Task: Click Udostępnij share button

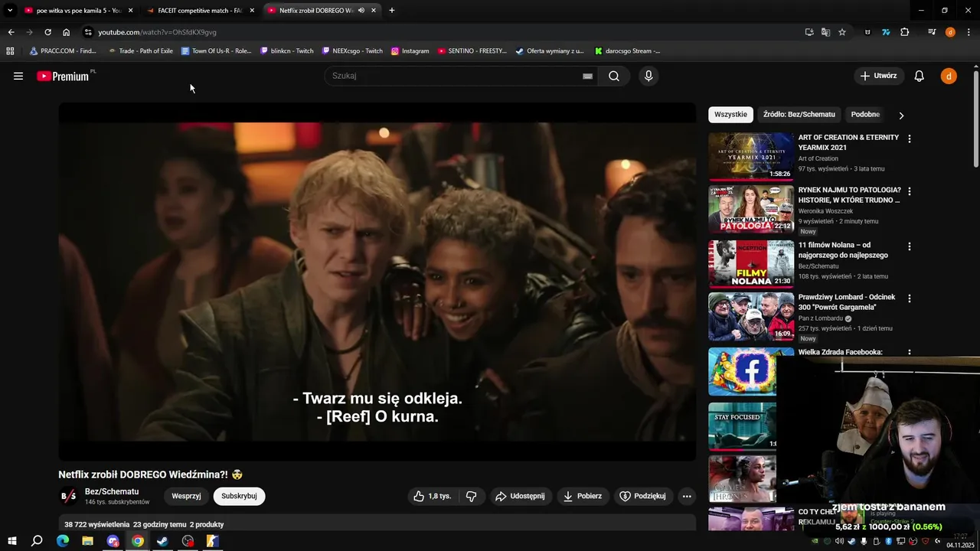Action: click(521, 496)
